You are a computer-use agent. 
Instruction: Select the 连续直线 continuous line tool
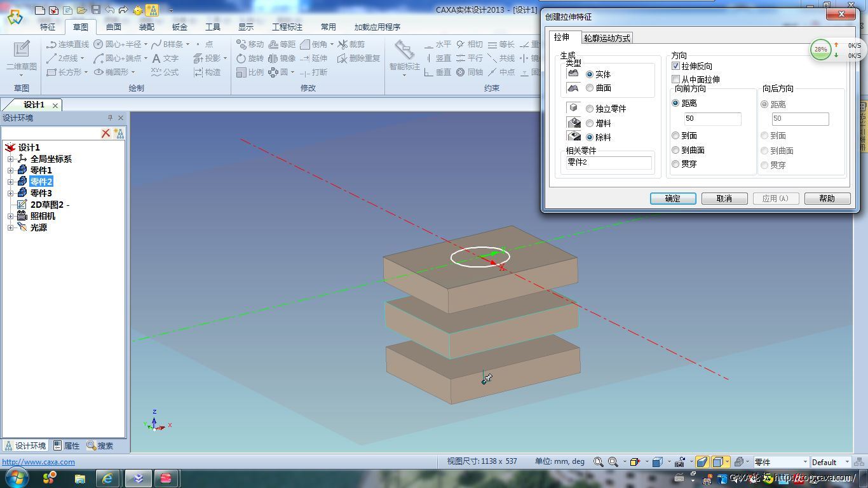tap(68, 44)
